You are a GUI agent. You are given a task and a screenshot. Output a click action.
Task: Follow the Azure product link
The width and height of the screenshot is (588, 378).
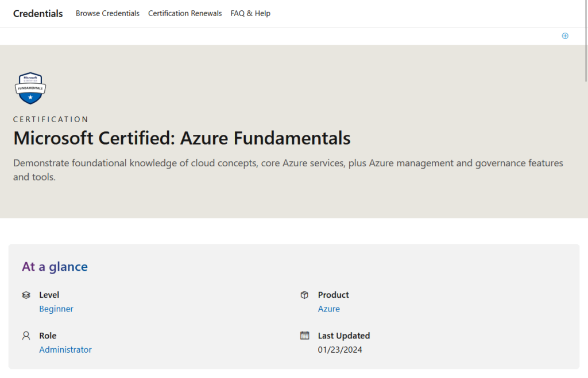click(329, 309)
